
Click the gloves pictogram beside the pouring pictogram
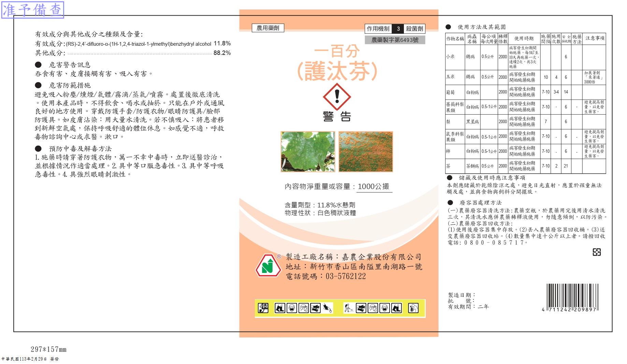point(316,308)
